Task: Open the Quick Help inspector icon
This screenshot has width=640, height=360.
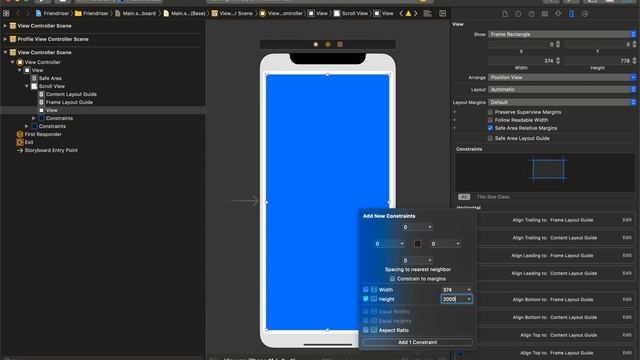Action: 531,13
